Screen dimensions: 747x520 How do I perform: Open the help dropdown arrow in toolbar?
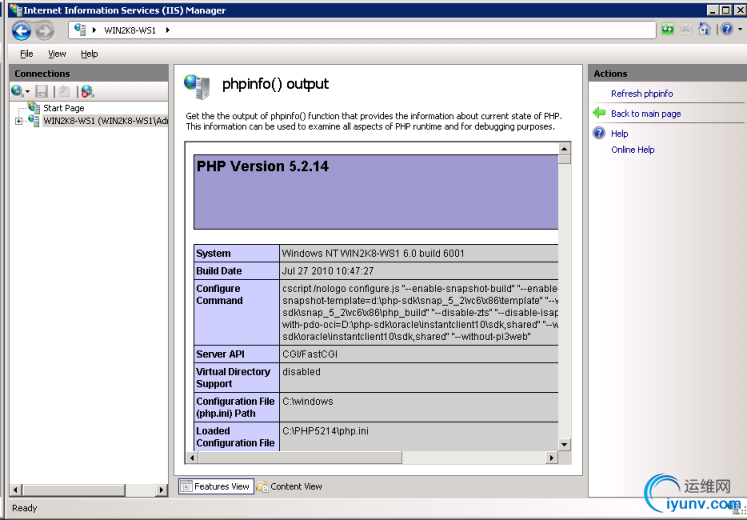[x=740, y=30]
